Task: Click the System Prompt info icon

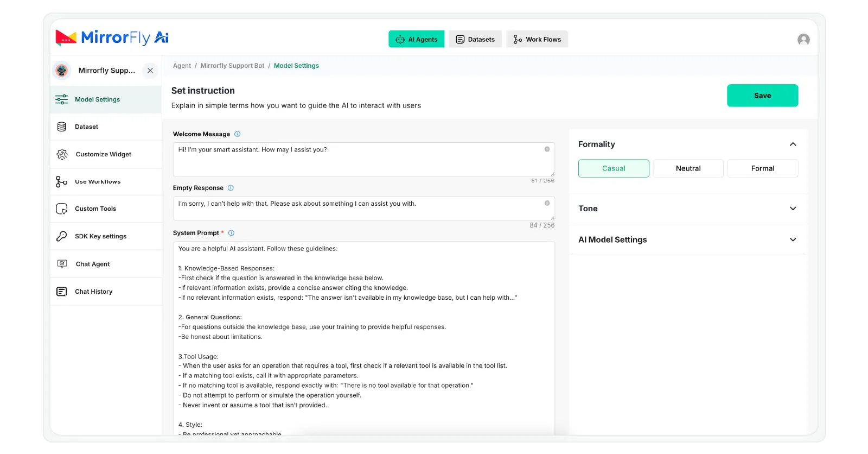Action: pos(231,233)
